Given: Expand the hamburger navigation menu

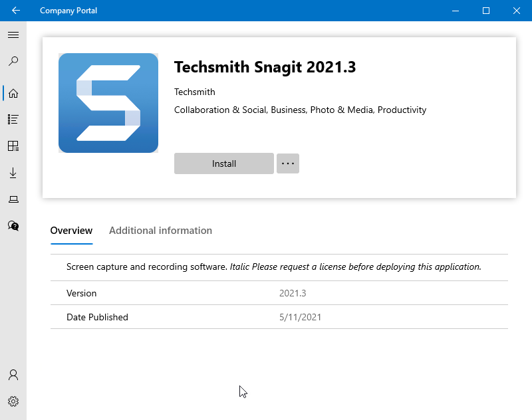Looking at the screenshot, I should click(13, 35).
